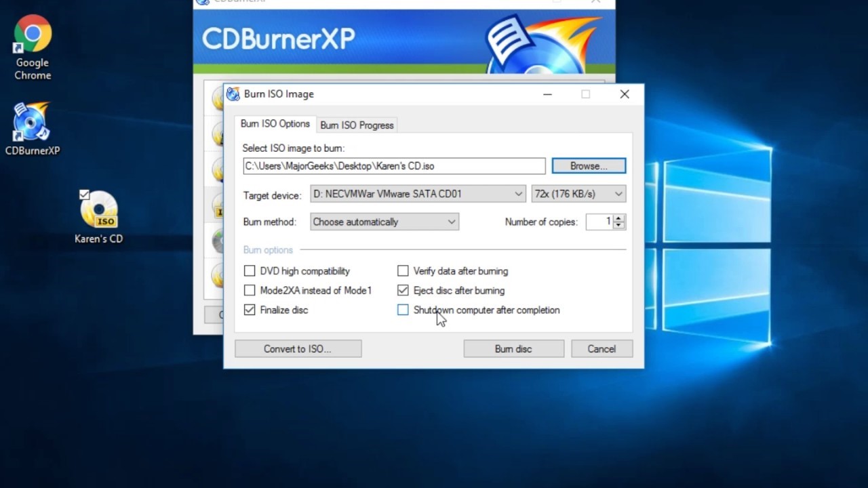
Task: Click the Burn ISO Image dialog title icon
Action: (233, 94)
